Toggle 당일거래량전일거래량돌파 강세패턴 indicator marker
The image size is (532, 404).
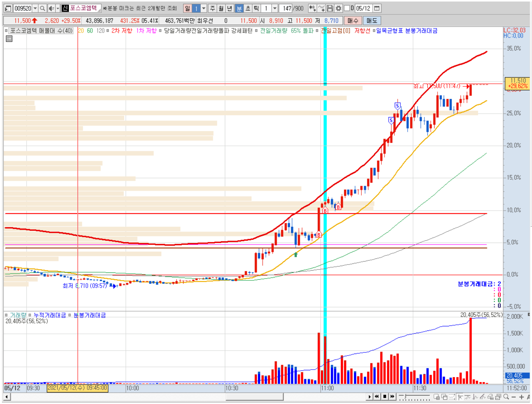pyautogui.click(x=160, y=31)
